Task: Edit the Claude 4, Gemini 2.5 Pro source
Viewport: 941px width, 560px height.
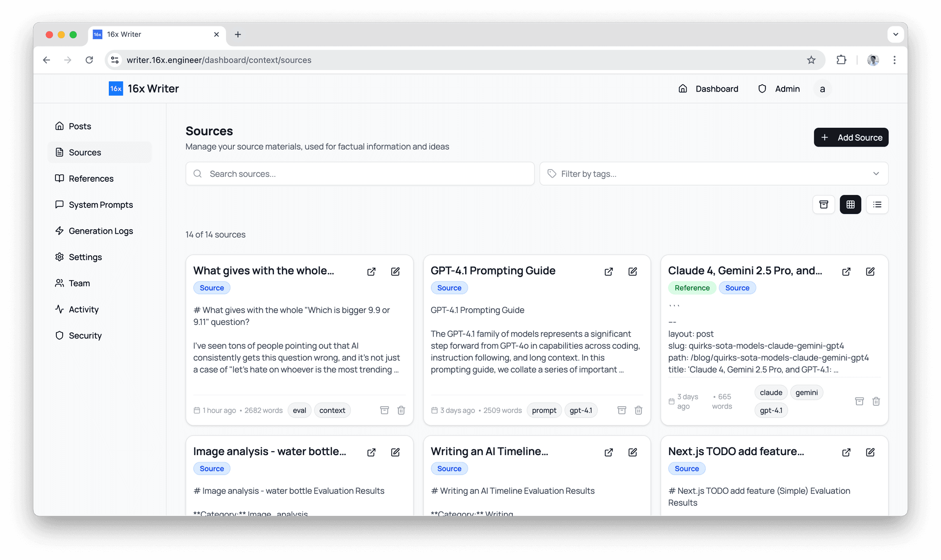Action: click(870, 271)
